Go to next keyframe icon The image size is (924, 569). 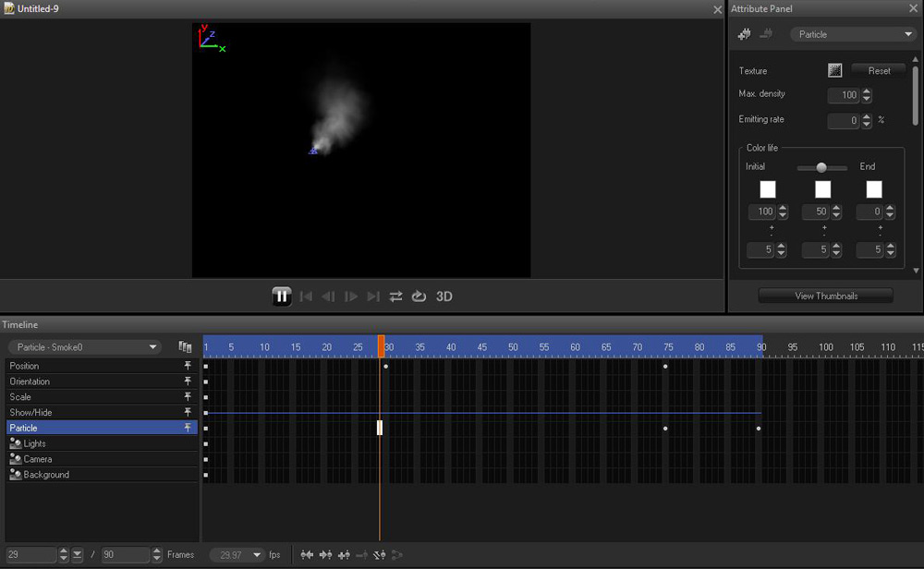pos(325,554)
